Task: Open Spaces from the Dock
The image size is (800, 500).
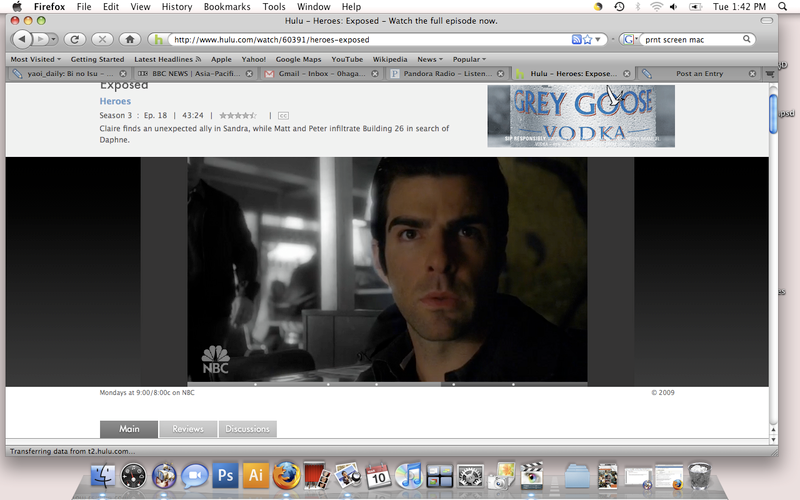Action: (x=439, y=476)
